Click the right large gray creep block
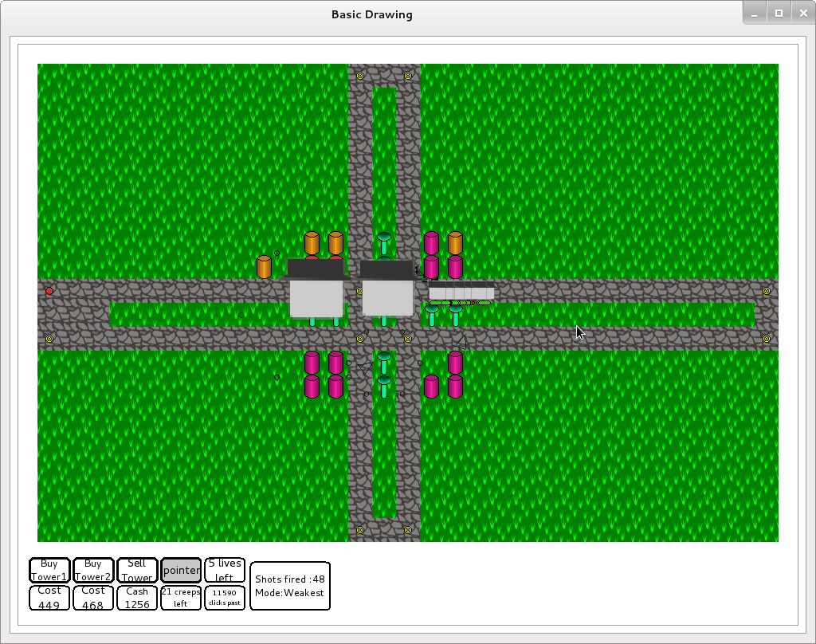Screen dimensions: 816x644 click(387, 288)
